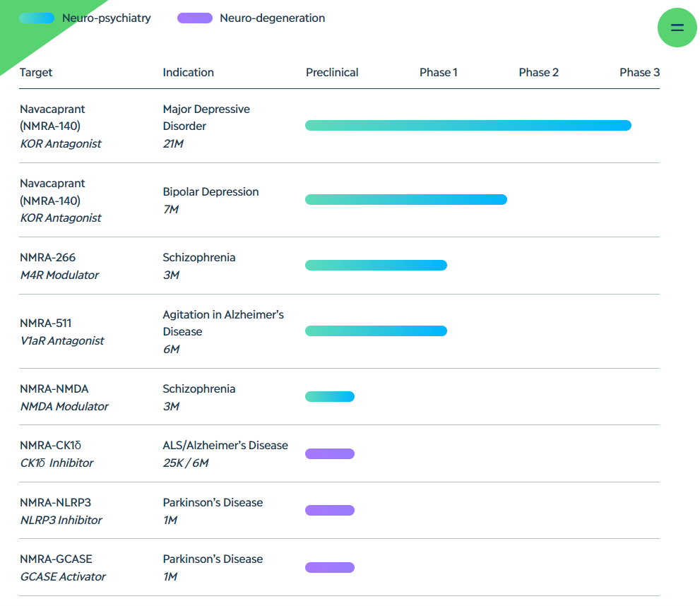Select the NMRA-NMDA preclinical bar
The image size is (700, 606).
329,397
